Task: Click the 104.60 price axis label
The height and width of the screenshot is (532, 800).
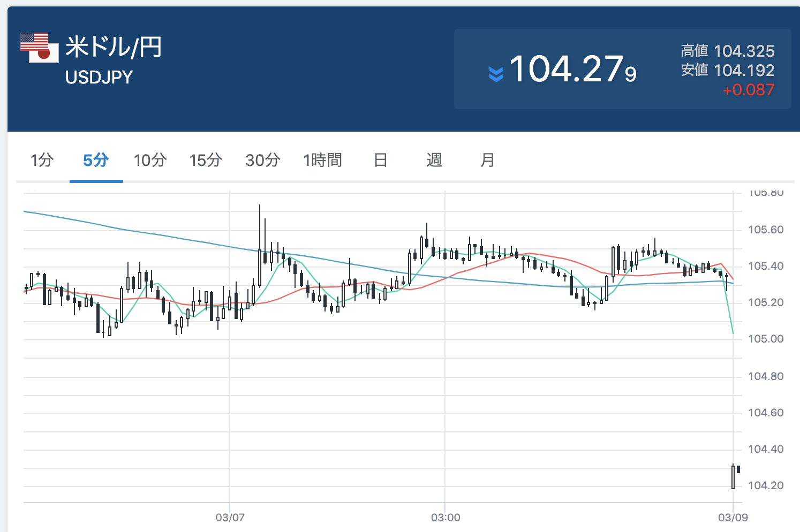Action: pyautogui.click(x=766, y=413)
